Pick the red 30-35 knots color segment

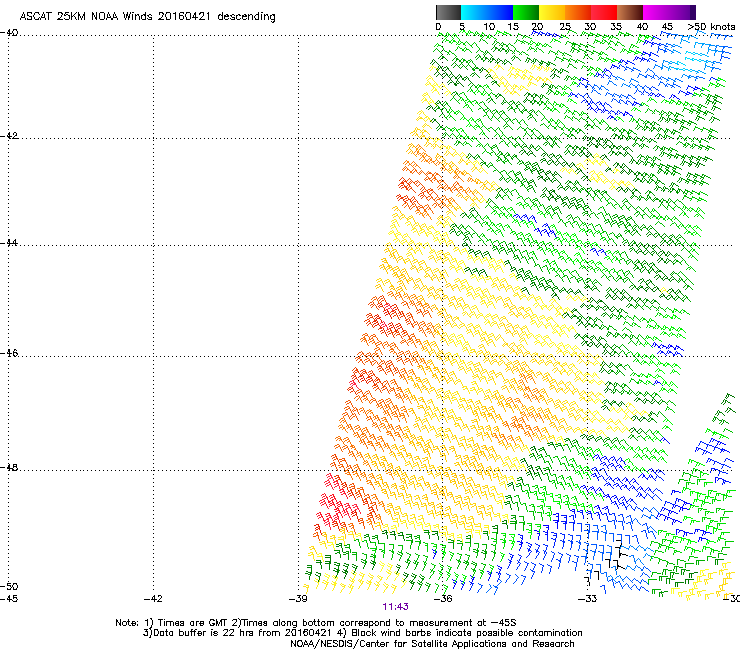pyautogui.click(x=604, y=12)
